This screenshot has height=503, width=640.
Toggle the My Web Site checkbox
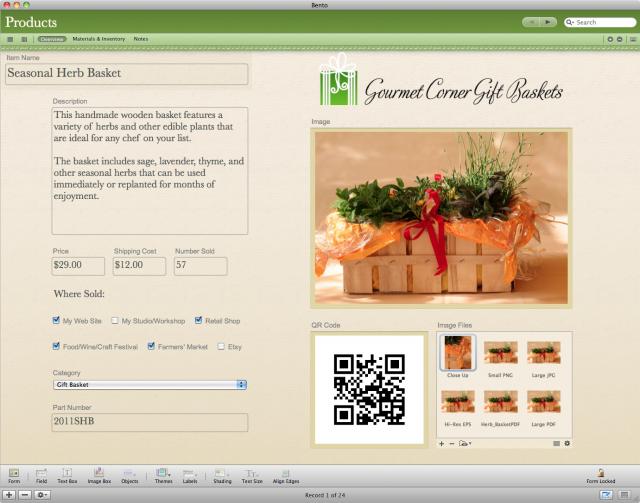pos(56,320)
